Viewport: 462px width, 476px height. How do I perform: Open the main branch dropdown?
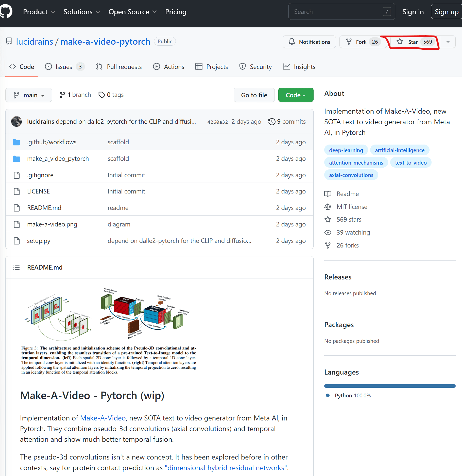pos(29,95)
